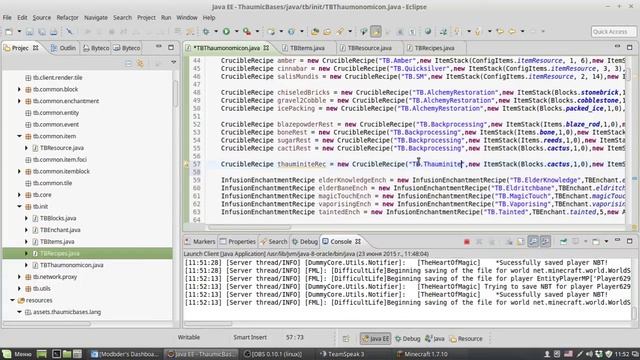Click the red Terminate button in Console
This screenshot has height=360, width=640.
(x=467, y=242)
